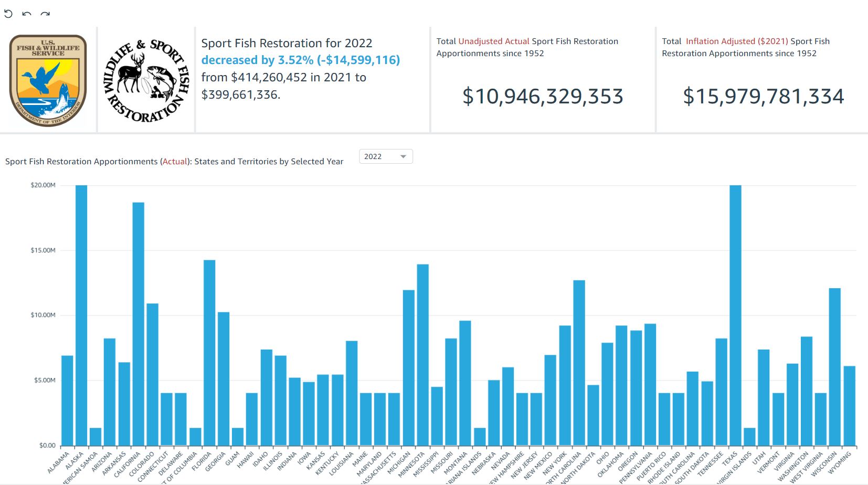
Task: Select the $10,946,329,353 total value
Action: [543, 97]
